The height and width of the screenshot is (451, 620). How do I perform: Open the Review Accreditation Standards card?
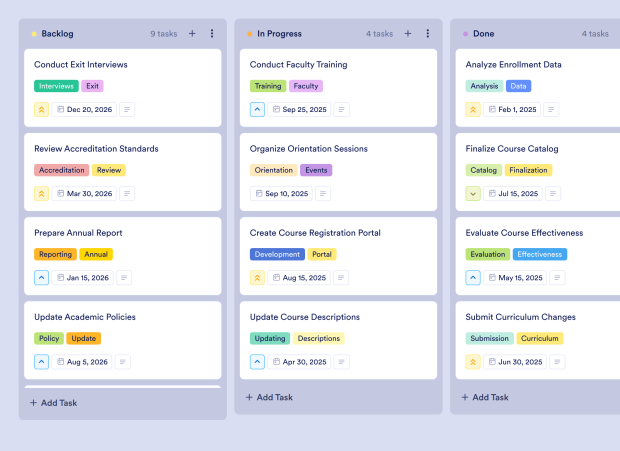96,149
